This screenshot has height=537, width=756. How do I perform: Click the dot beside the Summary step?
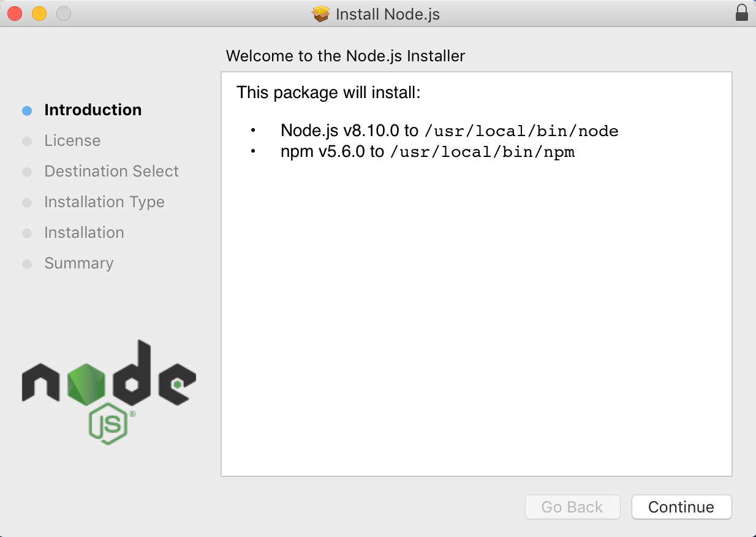(27, 263)
